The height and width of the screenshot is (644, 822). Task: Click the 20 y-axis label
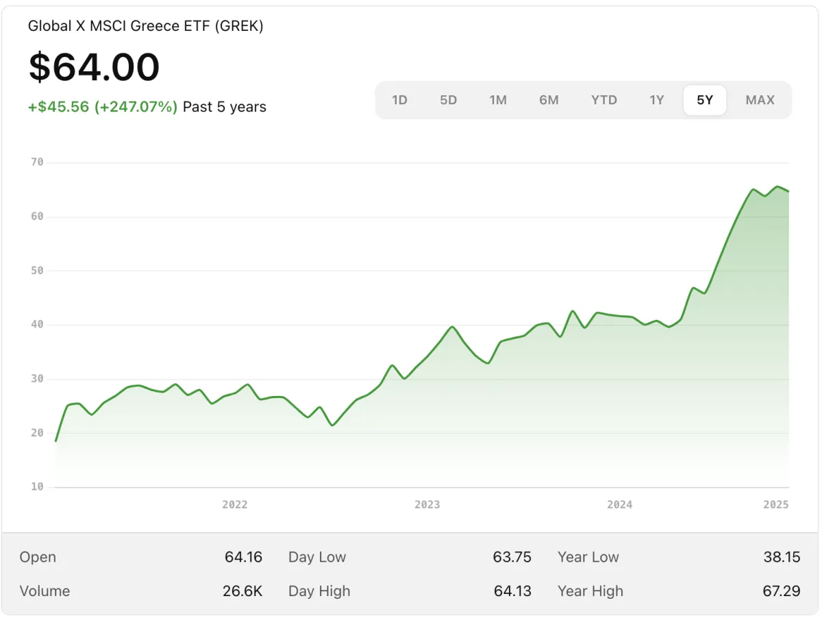click(x=37, y=433)
